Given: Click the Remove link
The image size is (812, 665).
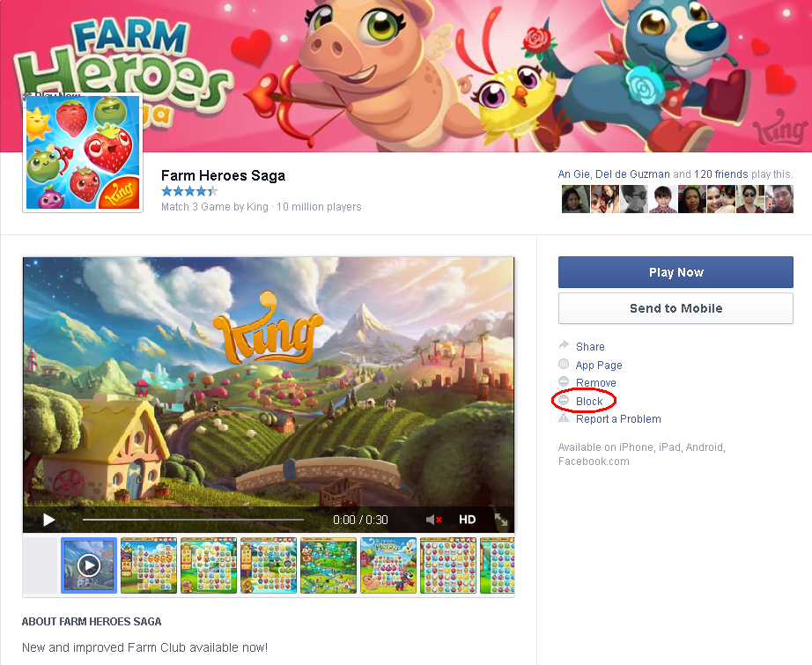Looking at the screenshot, I should [x=595, y=383].
